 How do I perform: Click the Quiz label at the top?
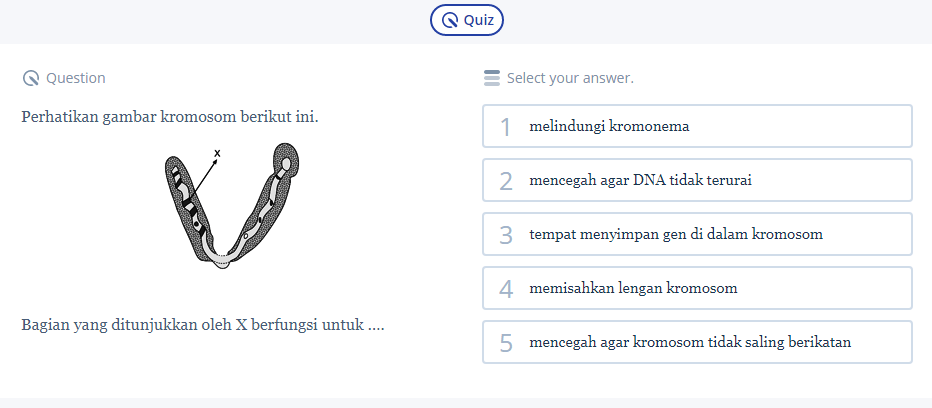[x=479, y=20]
